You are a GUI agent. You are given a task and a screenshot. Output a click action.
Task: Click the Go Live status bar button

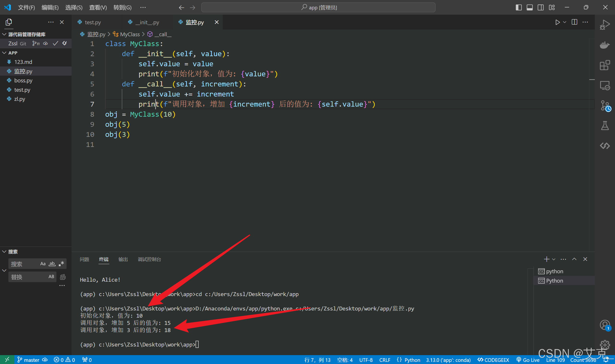tap(528, 360)
